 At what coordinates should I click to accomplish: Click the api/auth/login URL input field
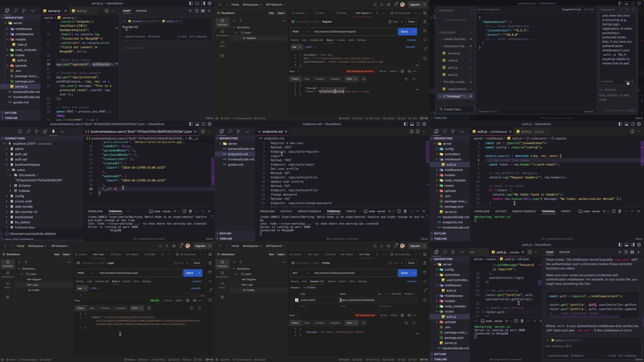pos(140,273)
